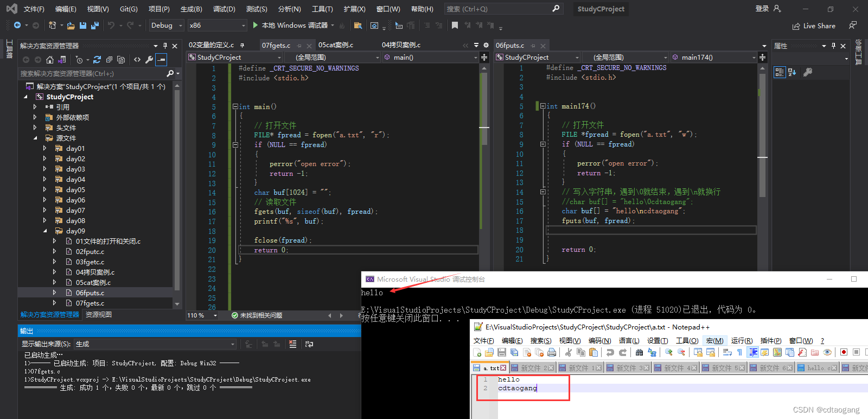Expand the day08 folder

(x=45, y=220)
